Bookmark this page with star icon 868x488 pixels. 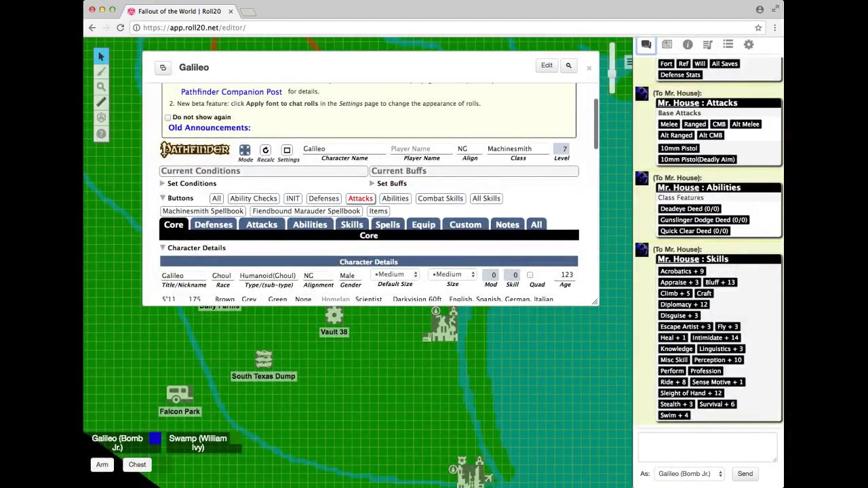[x=758, y=28]
